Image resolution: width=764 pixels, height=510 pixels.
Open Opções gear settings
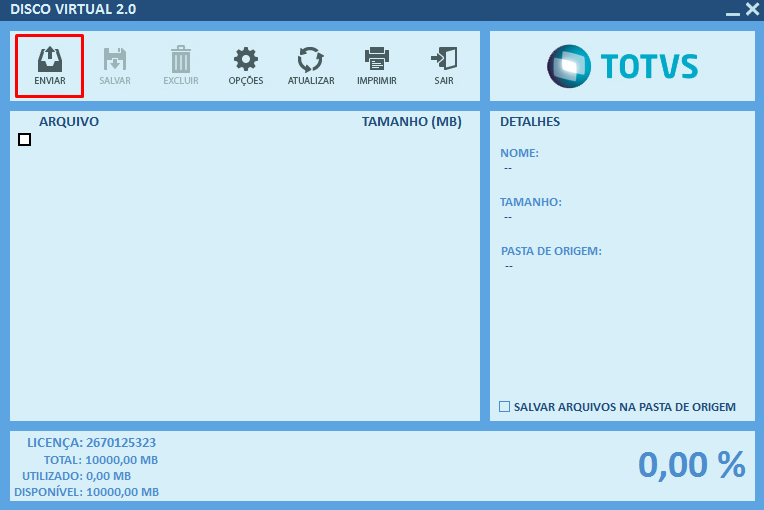tap(246, 66)
